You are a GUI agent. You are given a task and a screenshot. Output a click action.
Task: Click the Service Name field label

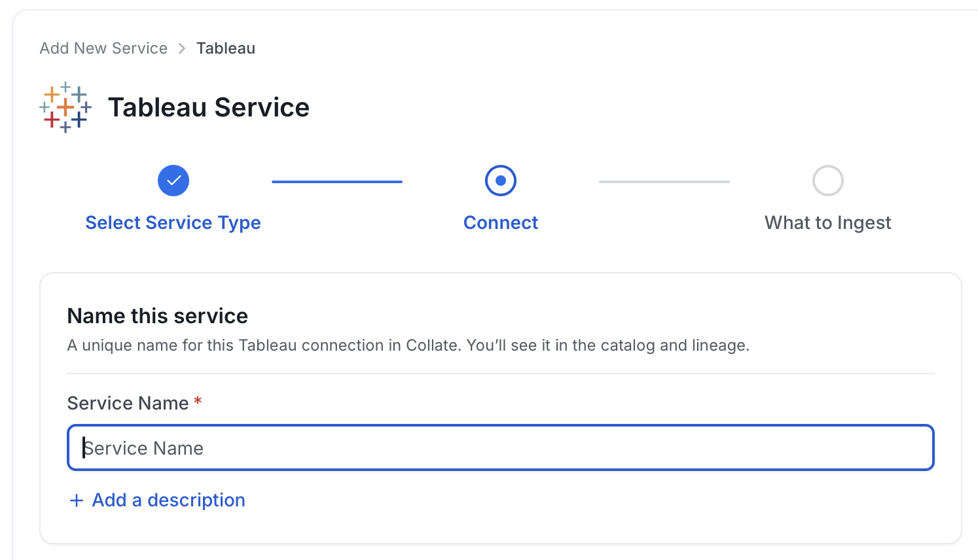[x=128, y=403]
